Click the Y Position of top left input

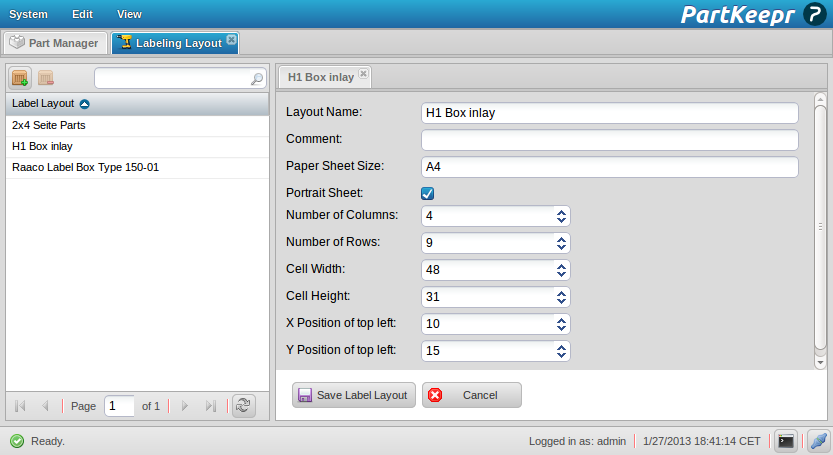click(488, 351)
